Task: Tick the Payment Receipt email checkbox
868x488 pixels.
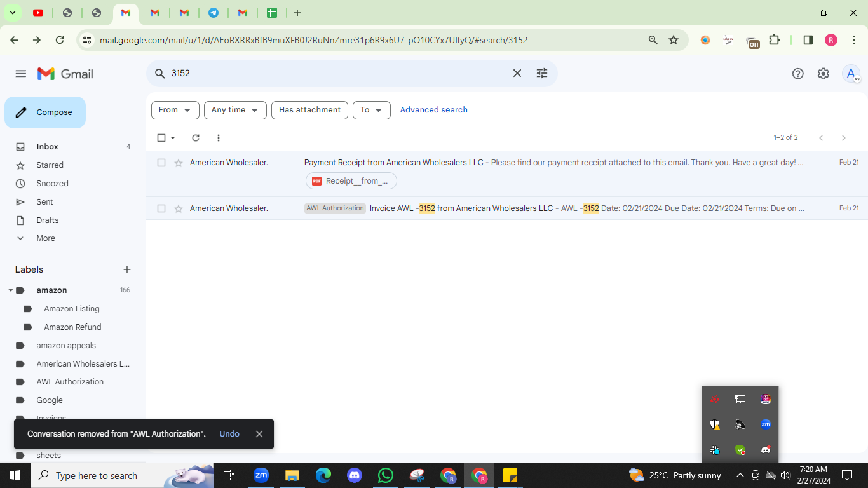Action: coord(161,163)
